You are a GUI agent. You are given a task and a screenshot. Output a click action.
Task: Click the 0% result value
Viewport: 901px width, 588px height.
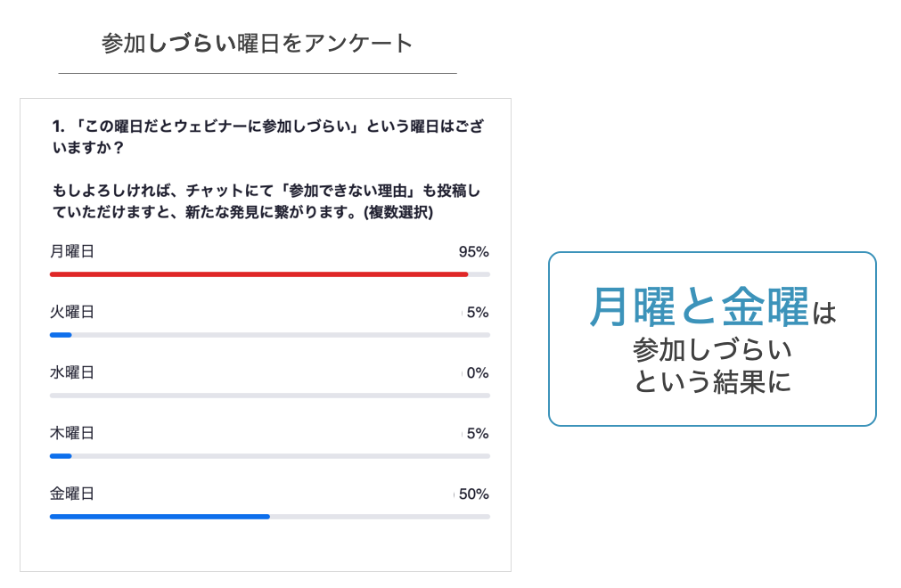[x=478, y=372]
